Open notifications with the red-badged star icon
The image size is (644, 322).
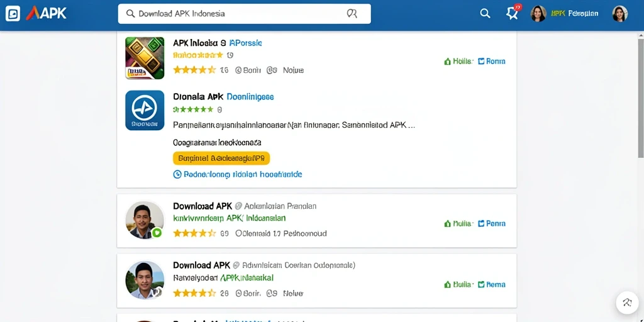pyautogui.click(x=513, y=13)
